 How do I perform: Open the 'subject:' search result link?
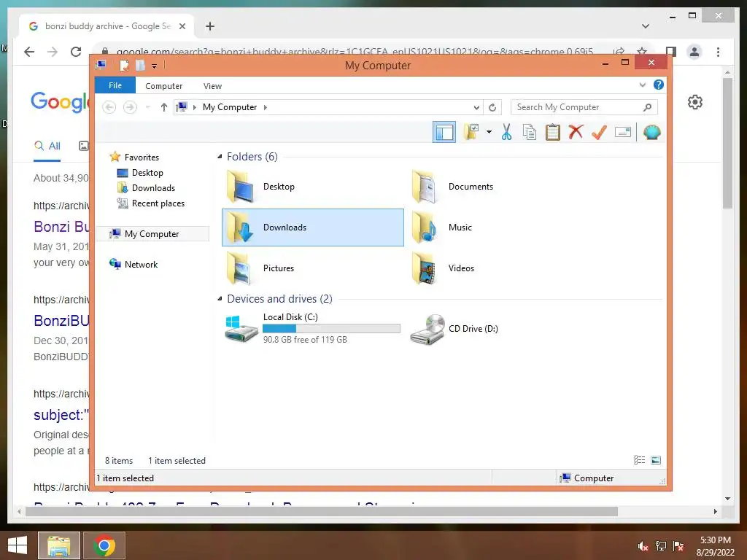61,415
